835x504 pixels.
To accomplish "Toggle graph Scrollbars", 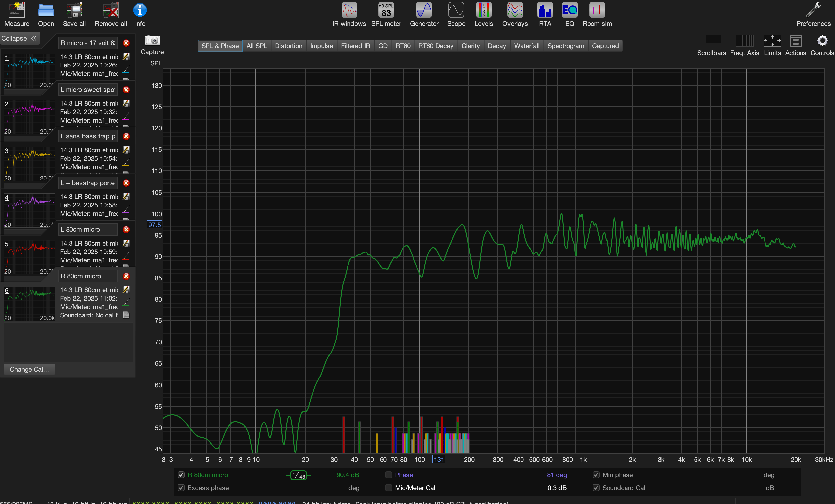I will (x=711, y=45).
